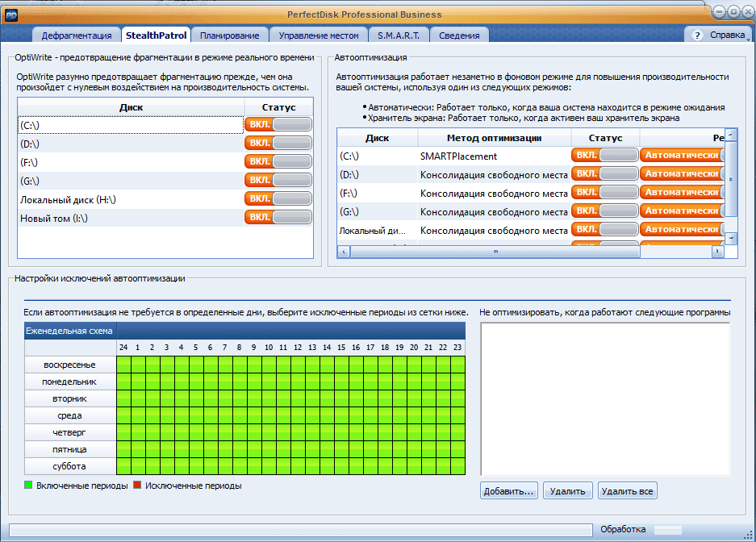Click the autooptimization list scroll-down arrow

point(732,238)
